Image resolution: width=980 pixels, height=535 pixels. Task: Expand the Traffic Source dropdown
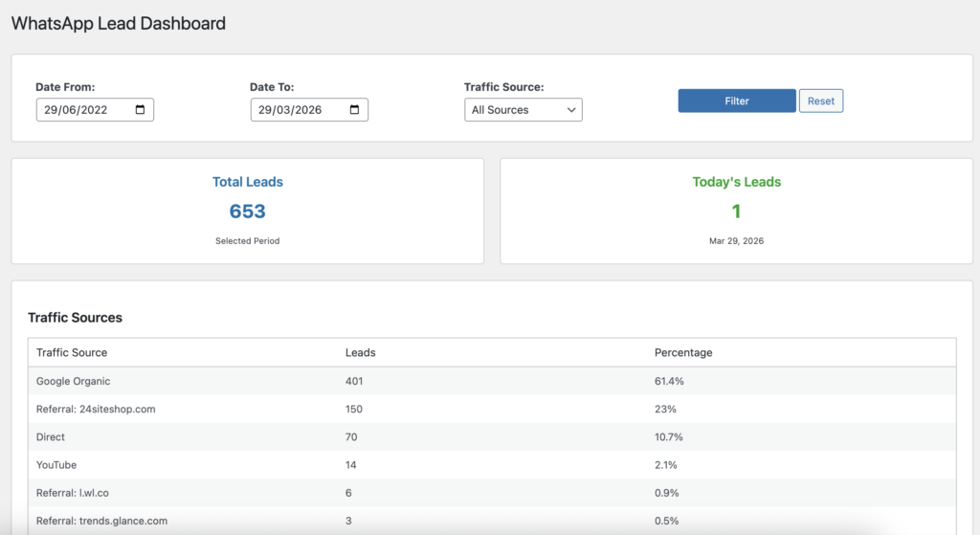[x=523, y=110]
